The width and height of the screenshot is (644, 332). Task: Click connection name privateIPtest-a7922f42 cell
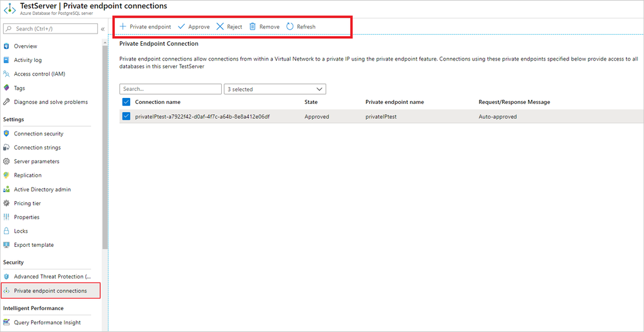pyautogui.click(x=202, y=117)
